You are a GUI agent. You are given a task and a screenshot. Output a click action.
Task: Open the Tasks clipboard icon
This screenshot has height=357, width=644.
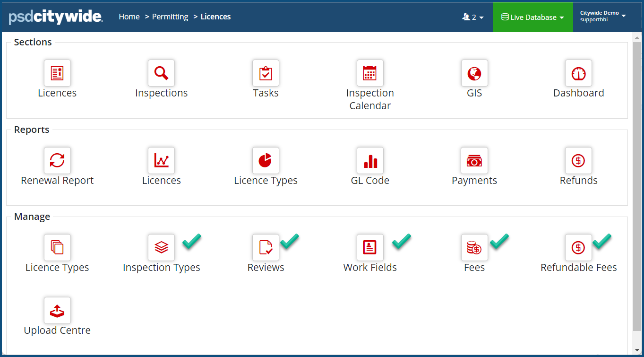click(x=266, y=73)
